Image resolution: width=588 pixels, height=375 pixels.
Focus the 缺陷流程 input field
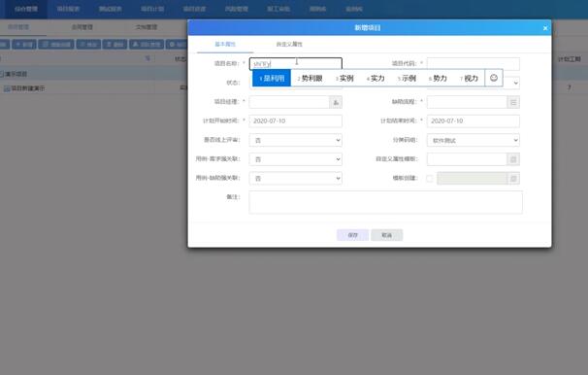pyautogui.click(x=468, y=102)
